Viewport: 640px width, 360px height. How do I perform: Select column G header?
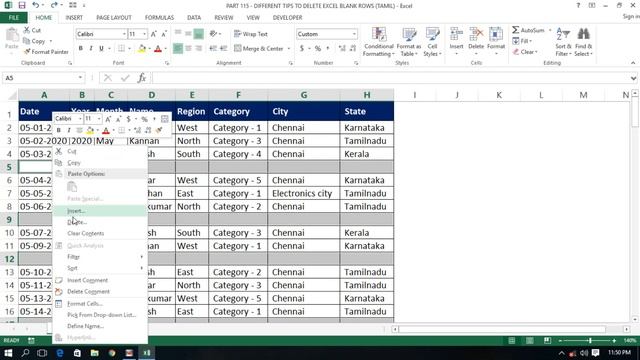coord(304,95)
